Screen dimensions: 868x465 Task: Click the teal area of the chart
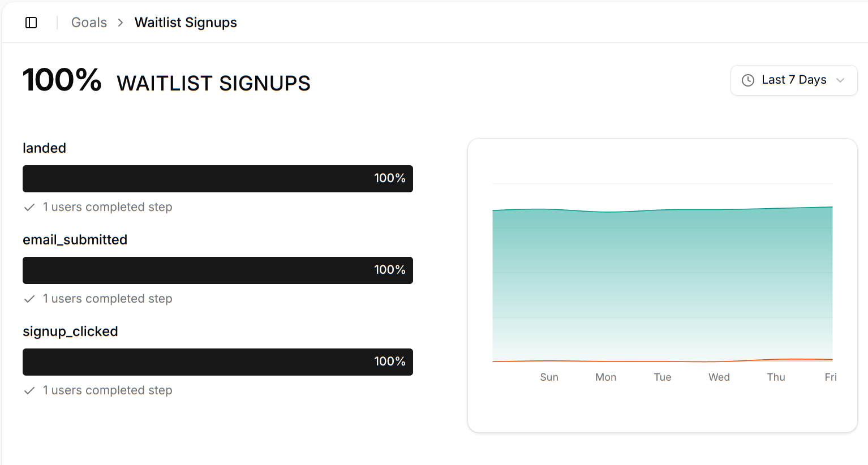tap(662, 283)
